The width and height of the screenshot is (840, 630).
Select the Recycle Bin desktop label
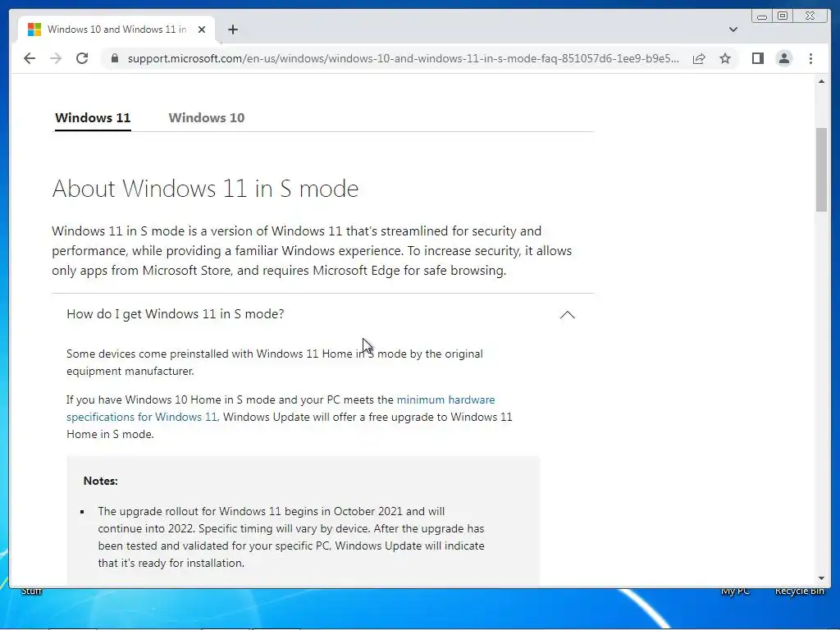(799, 591)
